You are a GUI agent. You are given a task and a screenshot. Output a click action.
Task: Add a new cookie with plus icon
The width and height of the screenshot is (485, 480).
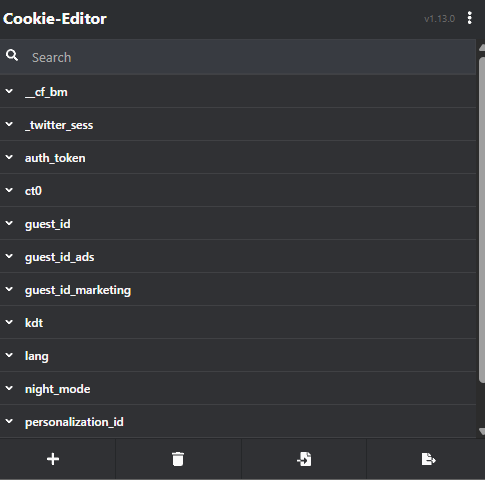pyautogui.click(x=53, y=459)
